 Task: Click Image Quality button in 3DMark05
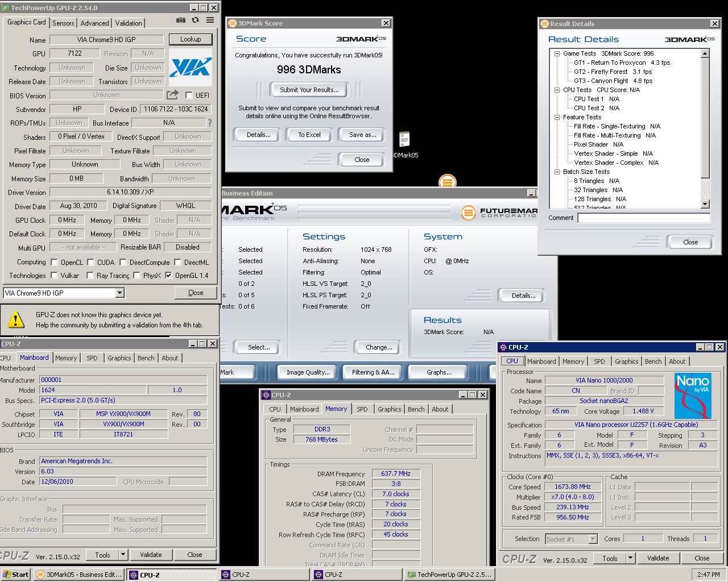308,372
